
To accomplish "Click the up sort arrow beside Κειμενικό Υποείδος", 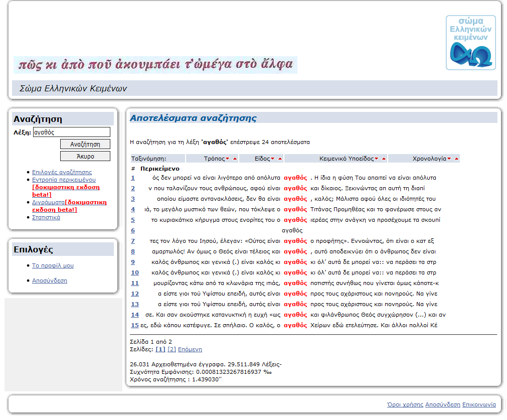I will 384,159.
